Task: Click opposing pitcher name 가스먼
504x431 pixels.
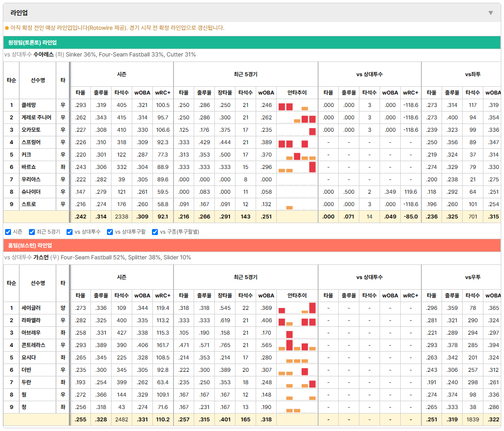Action: tap(41, 257)
